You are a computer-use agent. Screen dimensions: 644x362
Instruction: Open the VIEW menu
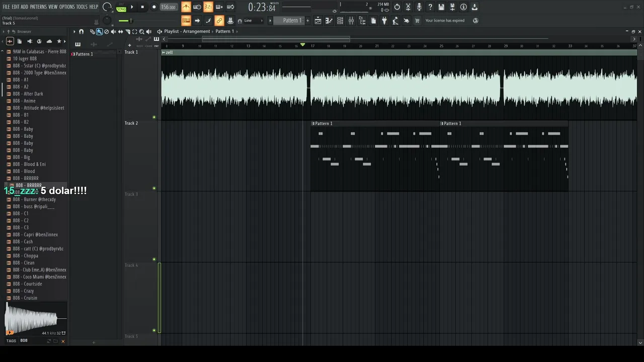(x=53, y=7)
